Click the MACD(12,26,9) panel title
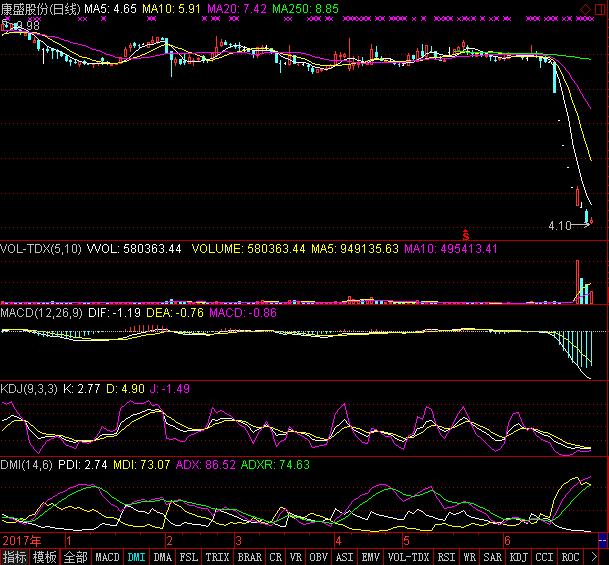 (41, 313)
